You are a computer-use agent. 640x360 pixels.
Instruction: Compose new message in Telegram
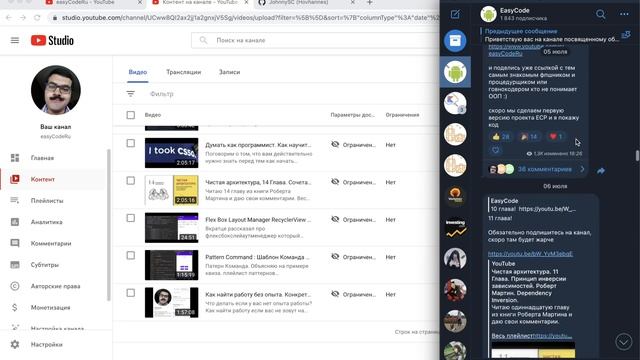tap(455, 15)
